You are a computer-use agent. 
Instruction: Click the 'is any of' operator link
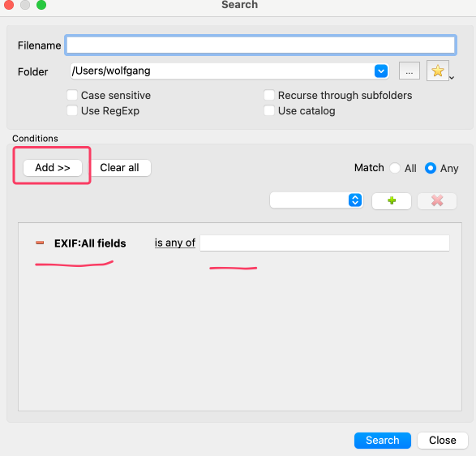pyautogui.click(x=175, y=243)
